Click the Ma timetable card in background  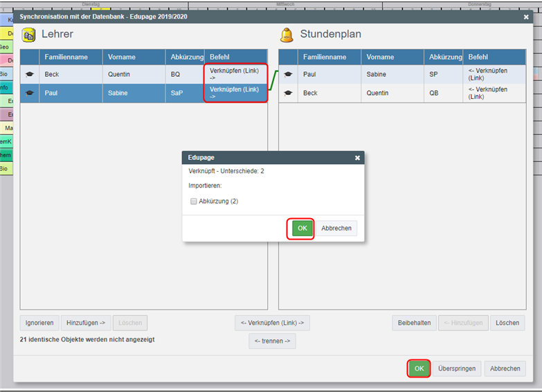point(7,128)
